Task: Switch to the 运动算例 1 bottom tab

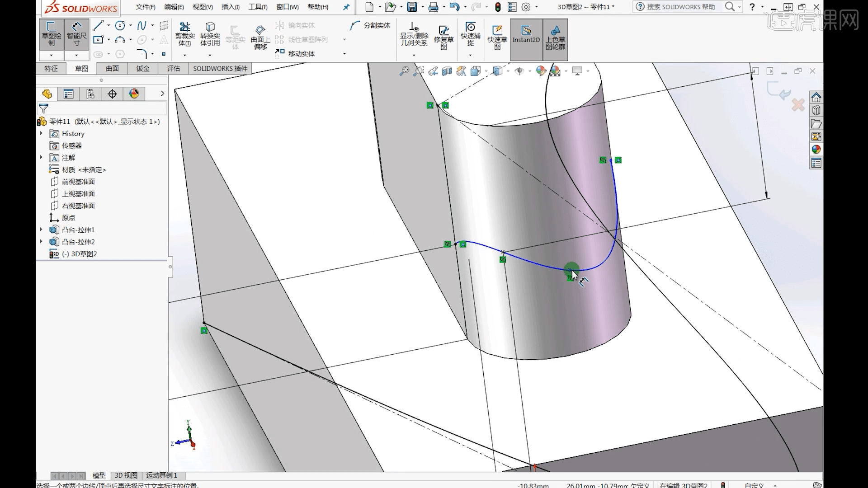Action: coord(161,475)
